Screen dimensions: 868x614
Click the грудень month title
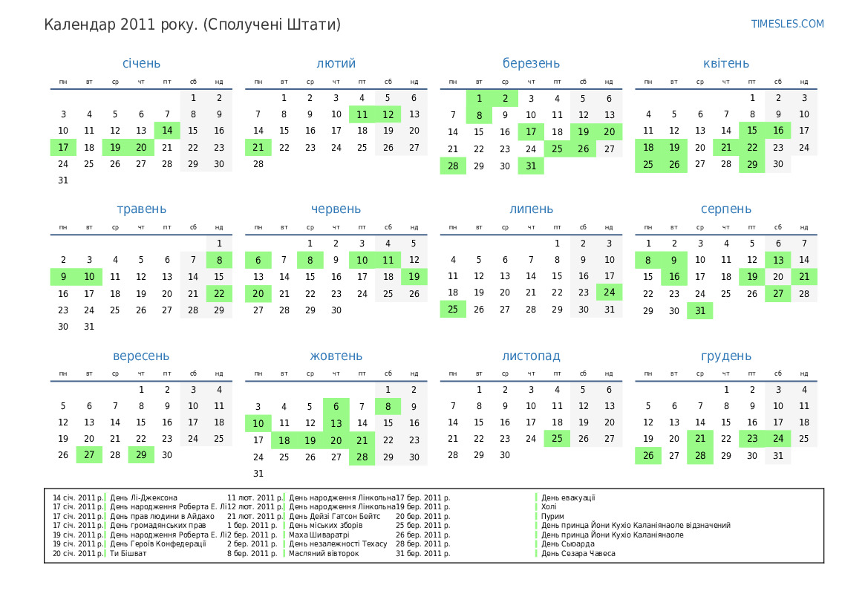(725, 356)
